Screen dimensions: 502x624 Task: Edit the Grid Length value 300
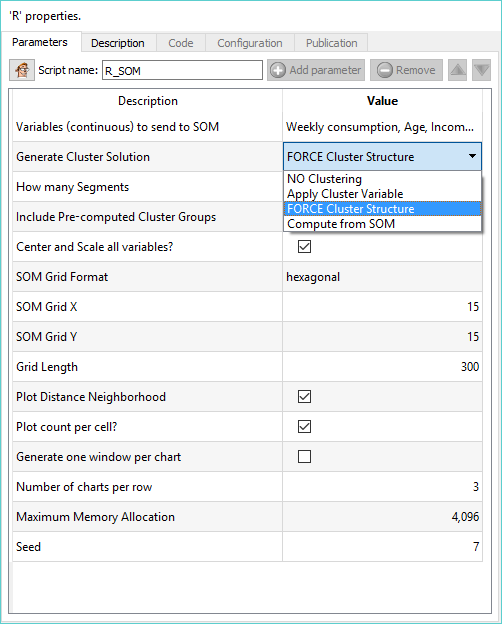tap(382, 367)
